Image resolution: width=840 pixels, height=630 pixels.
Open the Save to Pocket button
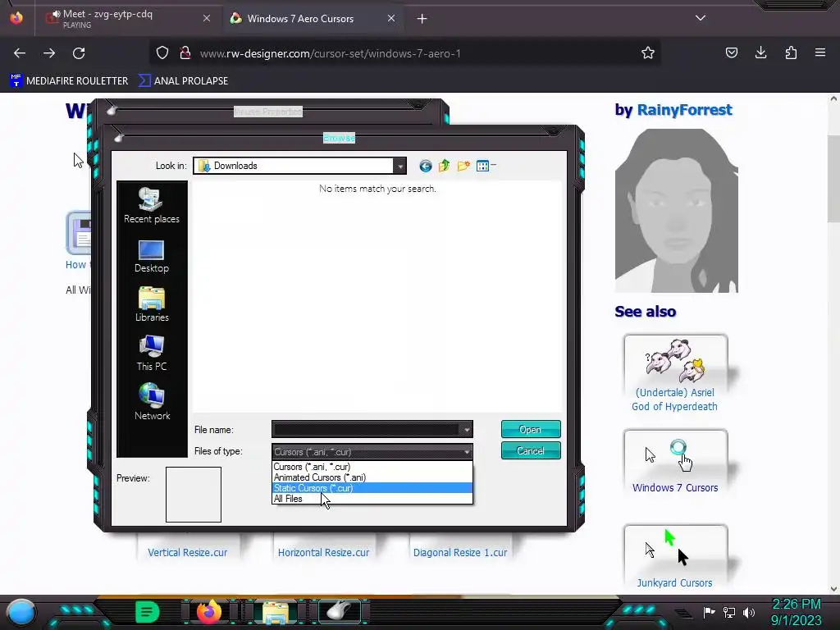tap(731, 52)
